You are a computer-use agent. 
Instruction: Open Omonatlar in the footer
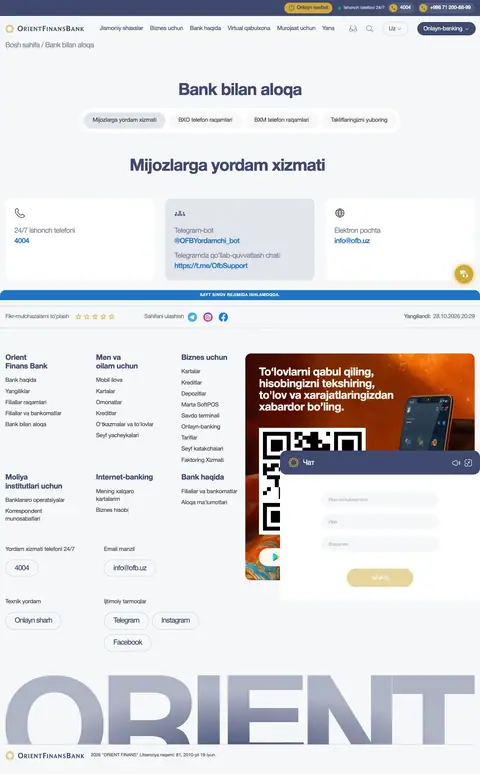[x=109, y=402]
